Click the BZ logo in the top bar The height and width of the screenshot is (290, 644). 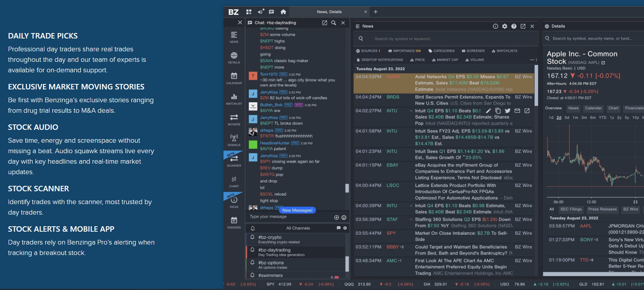point(233,12)
